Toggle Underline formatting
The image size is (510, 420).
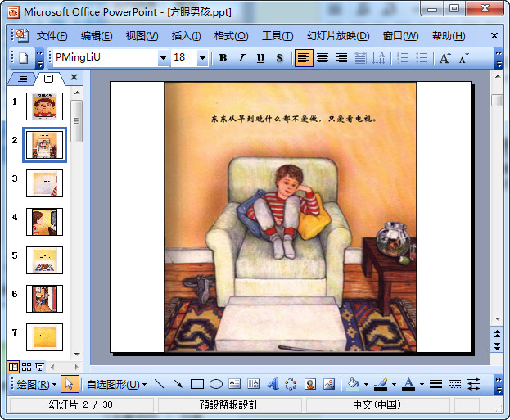(x=260, y=58)
